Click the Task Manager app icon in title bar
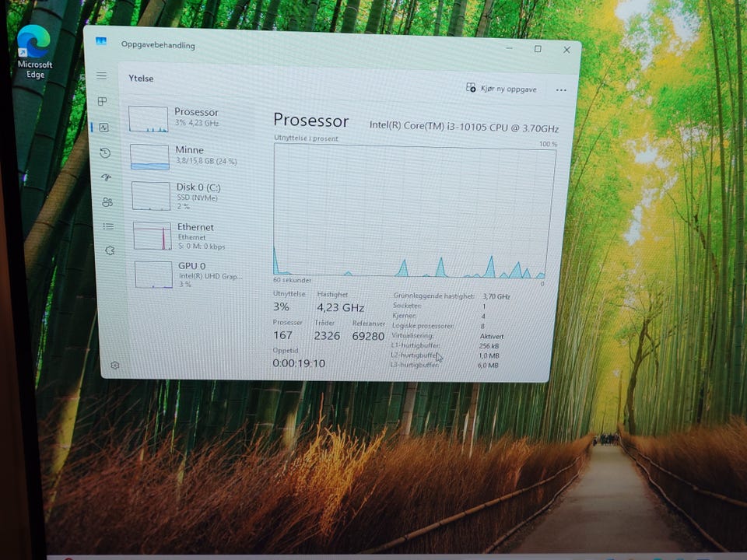 point(101,41)
